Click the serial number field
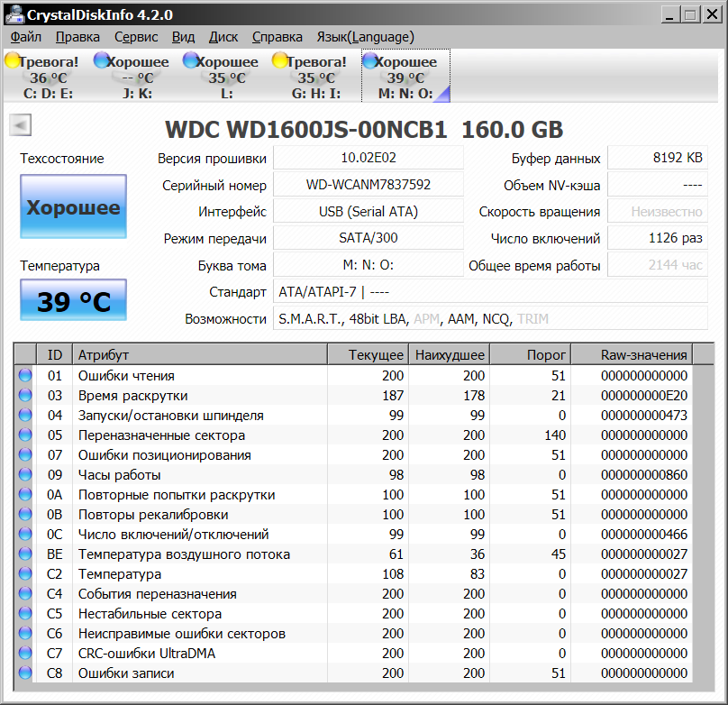 368,185
